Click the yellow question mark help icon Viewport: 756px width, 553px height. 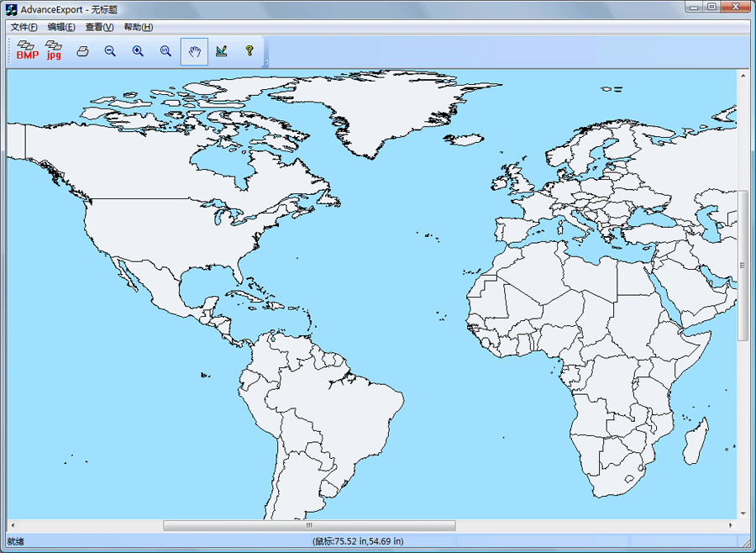[x=249, y=51]
